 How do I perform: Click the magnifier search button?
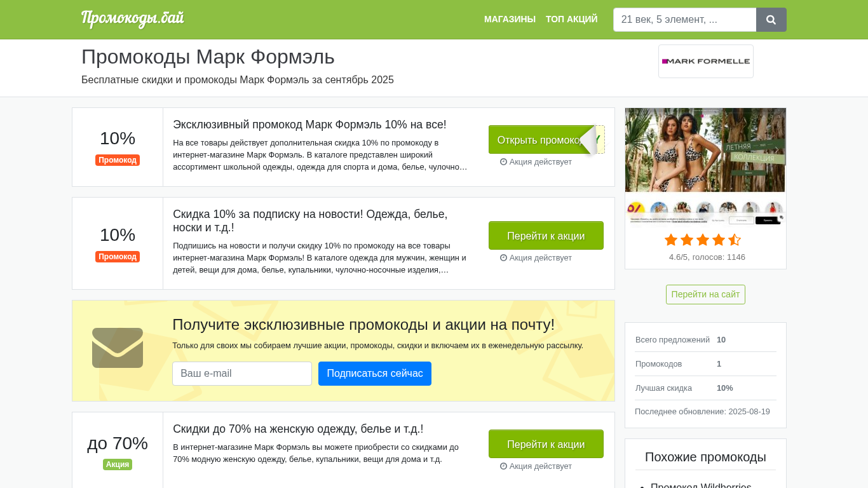tap(771, 20)
